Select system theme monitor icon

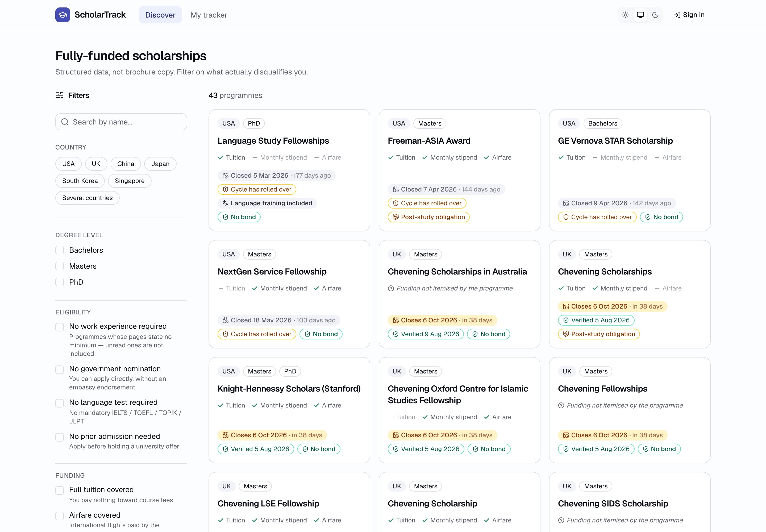click(x=640, y=15)
